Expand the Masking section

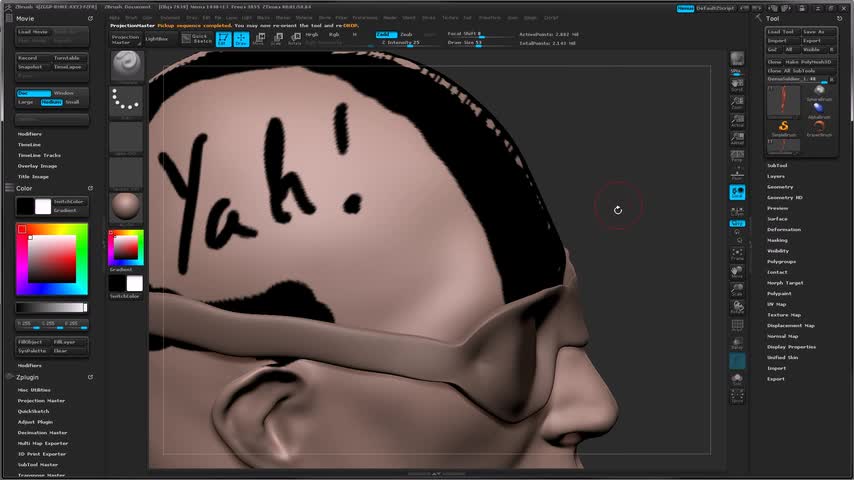tap(777, 240)
